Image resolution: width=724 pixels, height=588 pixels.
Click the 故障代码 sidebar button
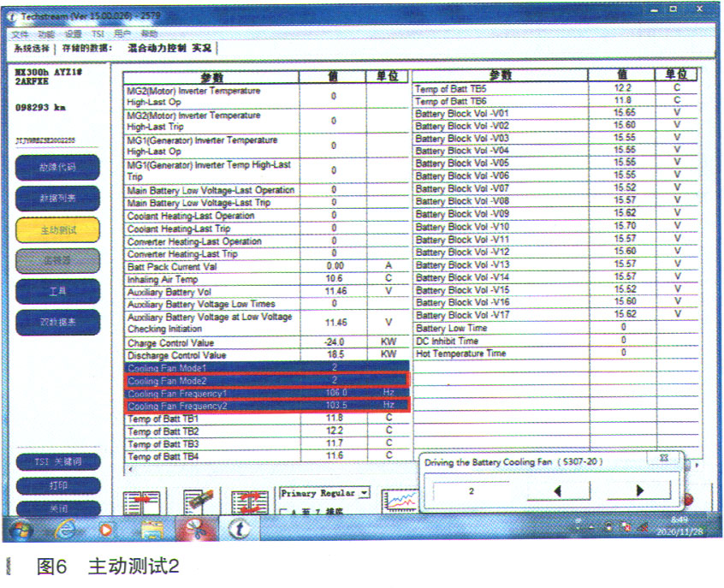(57, 167)
